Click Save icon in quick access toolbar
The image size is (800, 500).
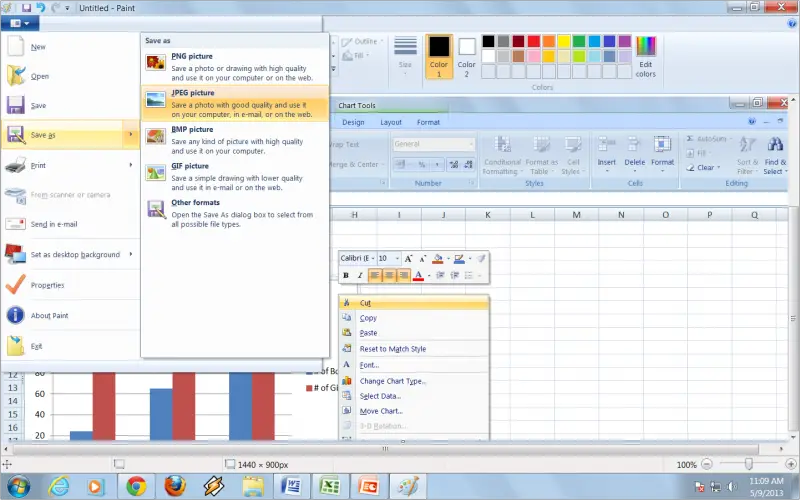(x=27, y=8)
